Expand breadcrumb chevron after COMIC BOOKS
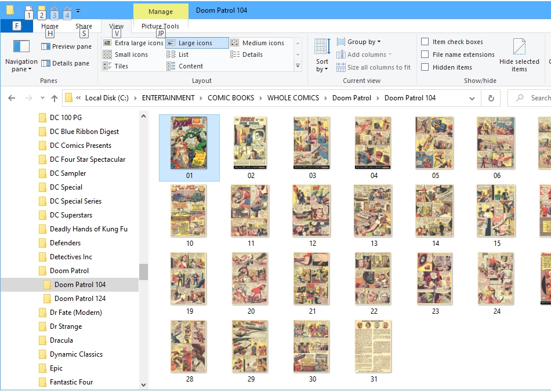The height and width of the screenshot is (392, 551). pyautogui.click(x=261, y=98)
